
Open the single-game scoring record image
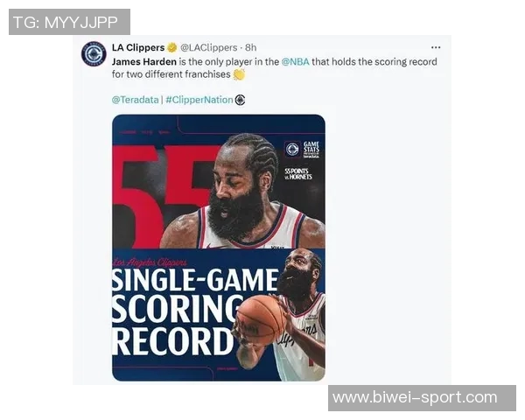pyautogui.click(x=219, y=248)
